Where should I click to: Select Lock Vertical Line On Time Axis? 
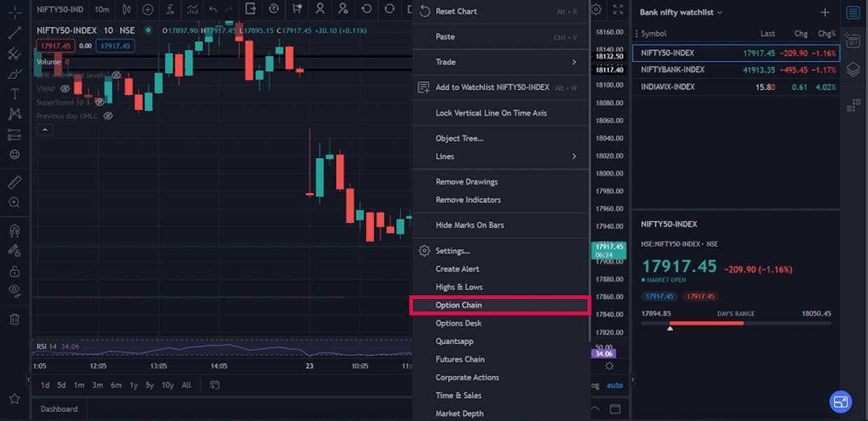(x=500, y=113)
